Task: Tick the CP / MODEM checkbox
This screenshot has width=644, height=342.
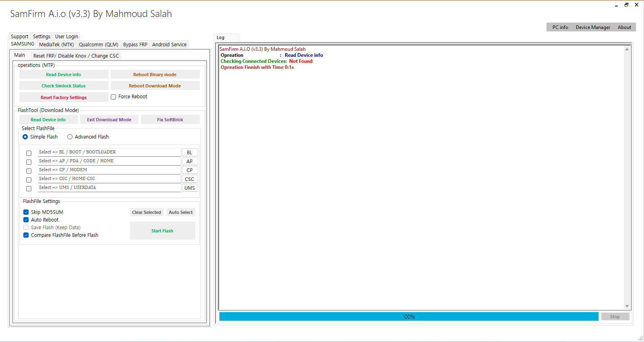Action: point(29,171)
